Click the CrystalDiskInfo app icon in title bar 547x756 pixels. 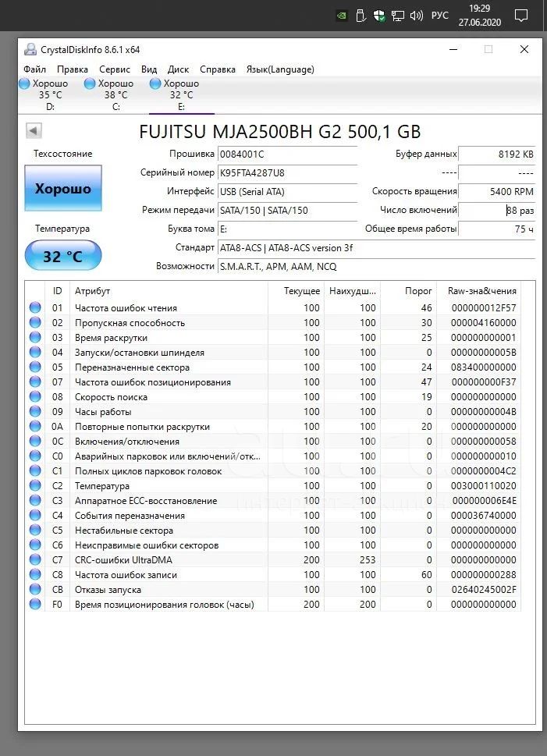tap(30, 49)
